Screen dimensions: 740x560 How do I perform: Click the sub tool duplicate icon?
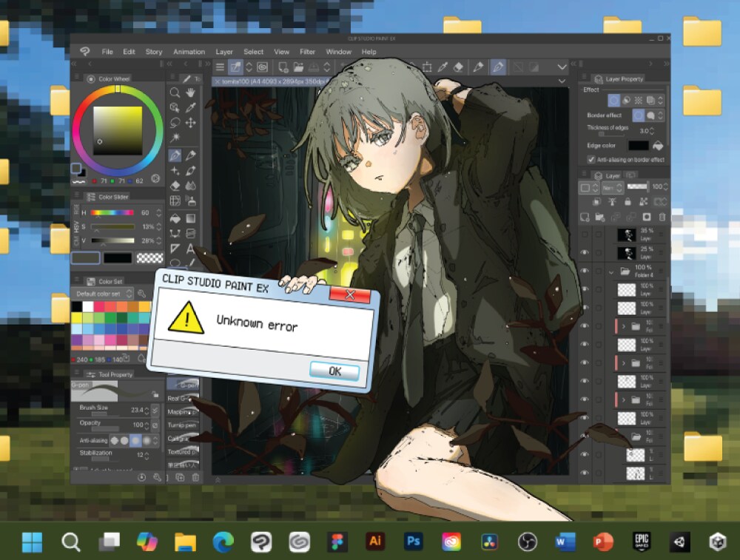pyautogui.click(x=180, y=478)
